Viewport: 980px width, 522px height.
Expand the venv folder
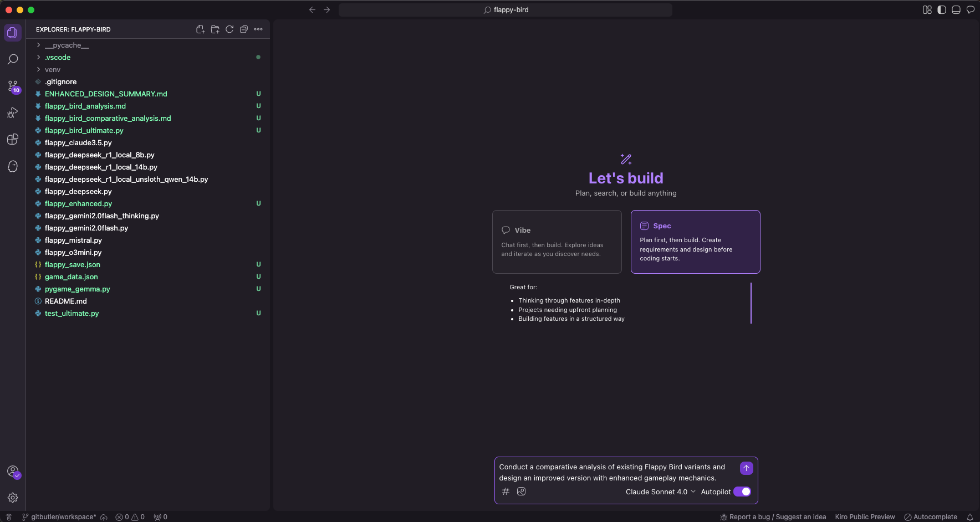148,70
